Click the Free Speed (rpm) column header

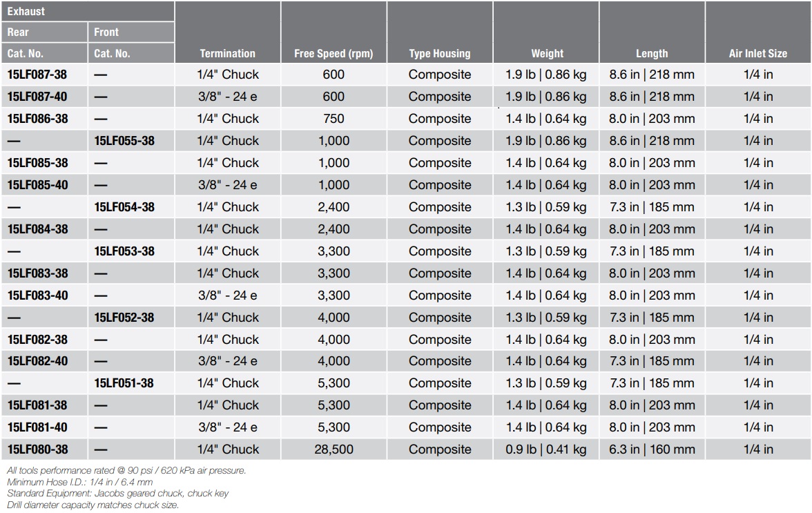[x=333, y=53]
